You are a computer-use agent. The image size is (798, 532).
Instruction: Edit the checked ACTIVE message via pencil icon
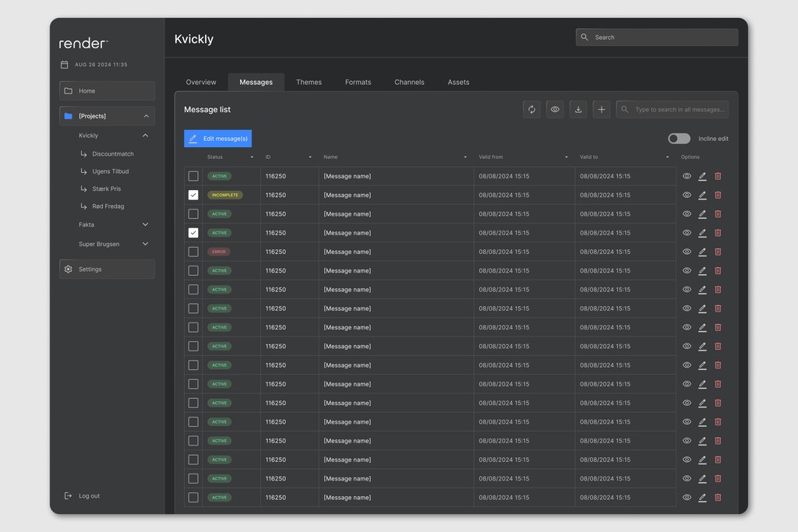pyautogui.click(x=702, y=233)
